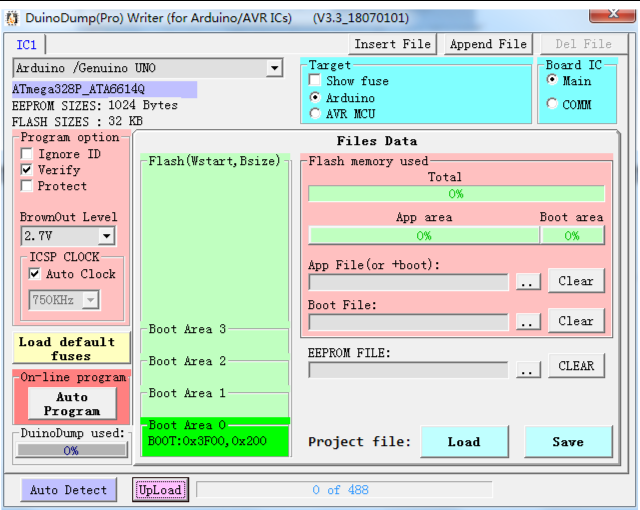Open the Arduino/Genuino UNO board dropdown
The image size is (640, 510).
[275, 68]
